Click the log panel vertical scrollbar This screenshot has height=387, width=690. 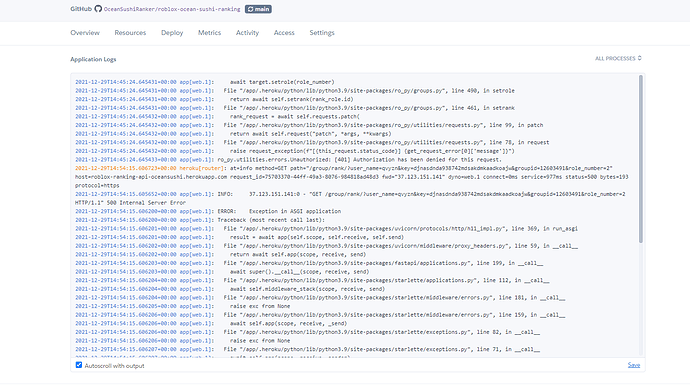[x=641, y=158]
